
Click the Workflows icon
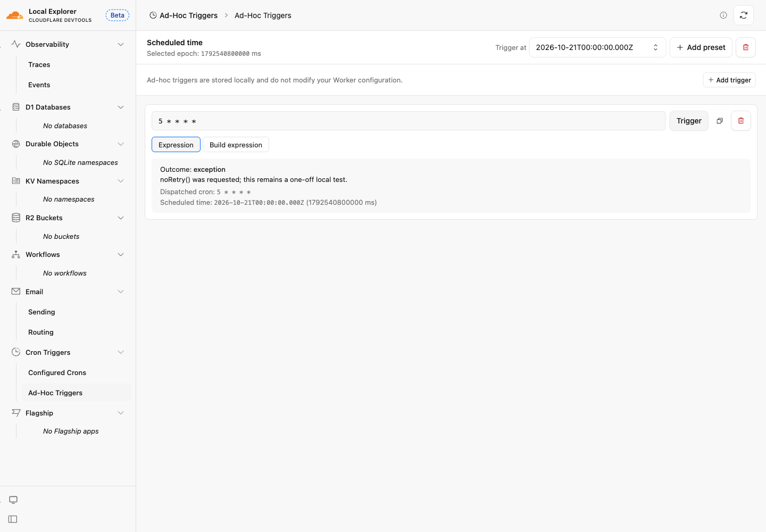click(16, 254)
